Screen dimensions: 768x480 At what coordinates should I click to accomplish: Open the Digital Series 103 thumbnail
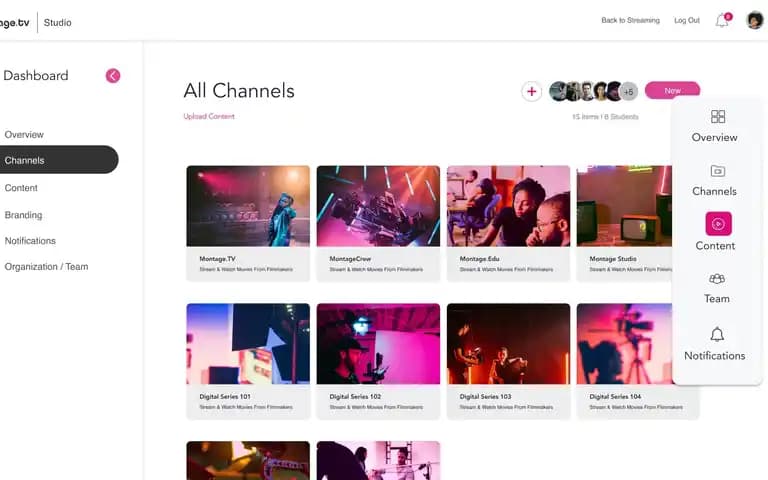[x=508, y=344]
